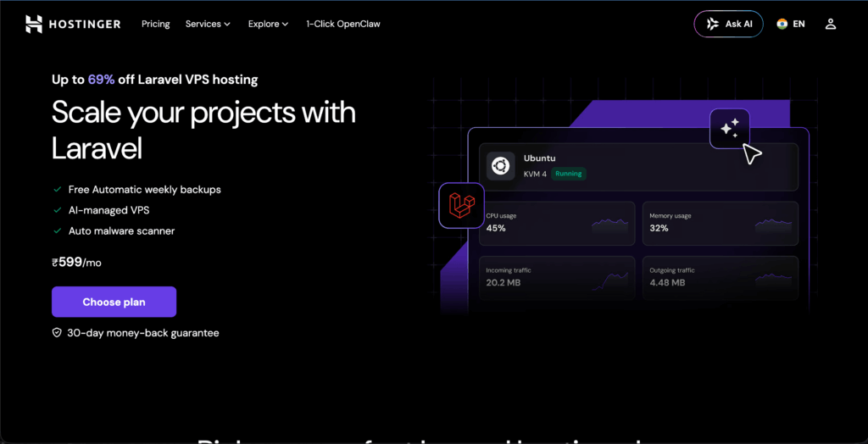Click the Outgoing traffic sparkline graph

(773, 279)
